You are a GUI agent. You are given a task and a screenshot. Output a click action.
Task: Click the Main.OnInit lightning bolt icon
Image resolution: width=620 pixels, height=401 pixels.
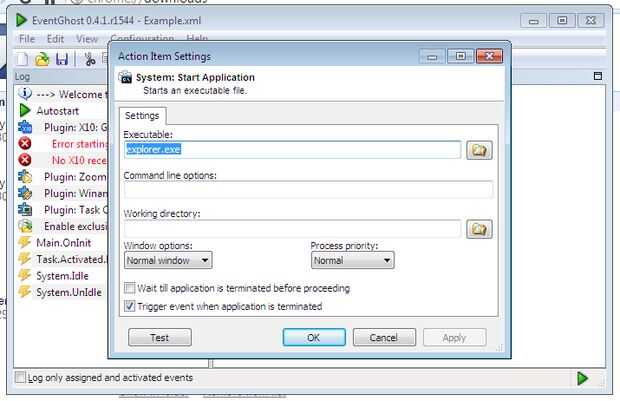tap(25, 242)
